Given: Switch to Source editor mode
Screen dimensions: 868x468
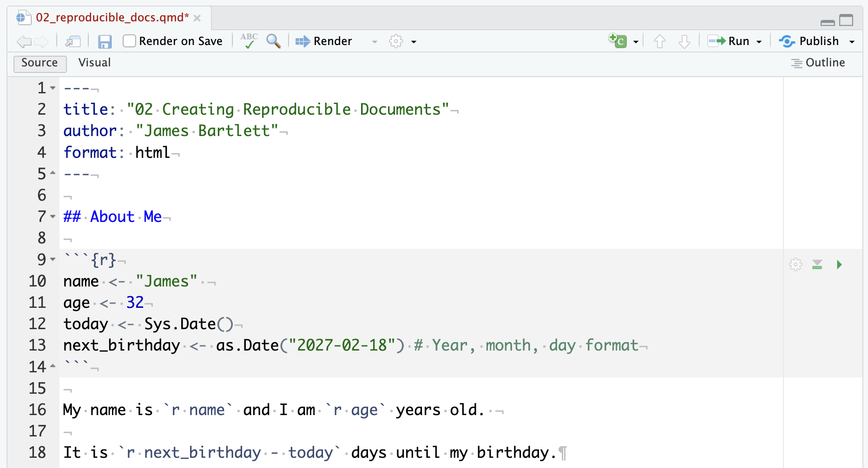Looking at the screenshot, I should [x=40, y=63].
